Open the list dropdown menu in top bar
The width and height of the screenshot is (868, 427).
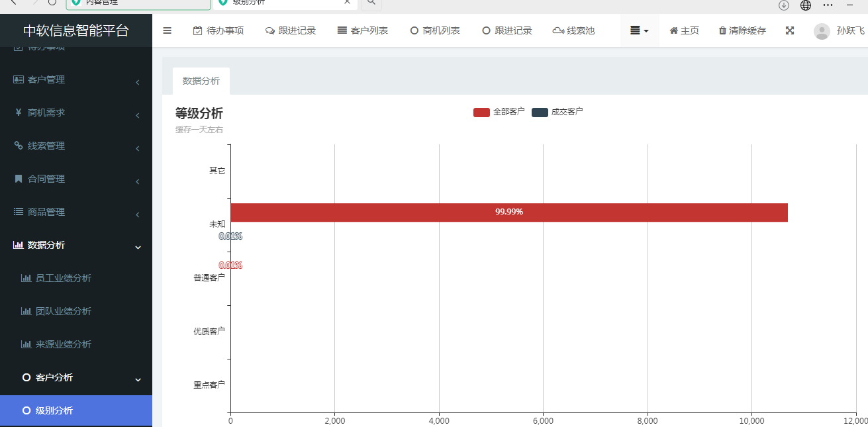(x=639, y=31)
